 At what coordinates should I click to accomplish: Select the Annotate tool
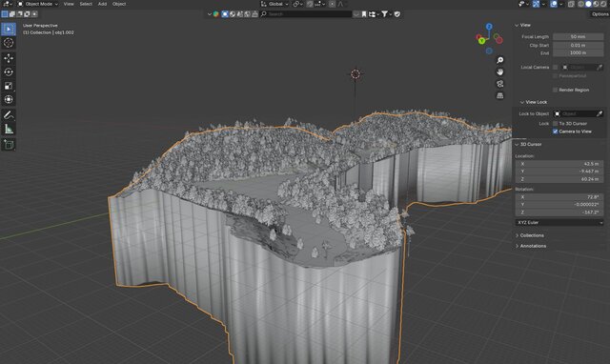(9, 115)
